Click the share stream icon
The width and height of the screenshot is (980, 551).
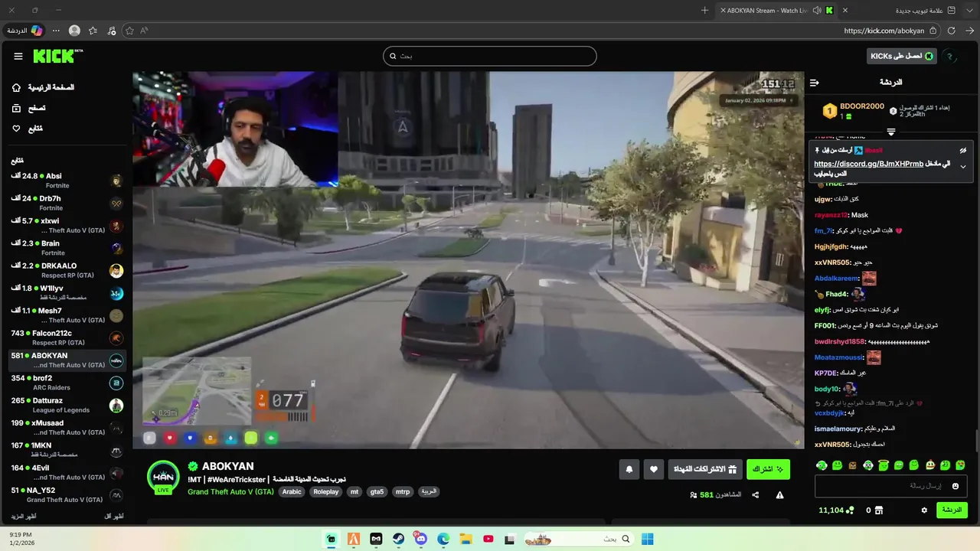pyautogui.click(x=756, y=495)
